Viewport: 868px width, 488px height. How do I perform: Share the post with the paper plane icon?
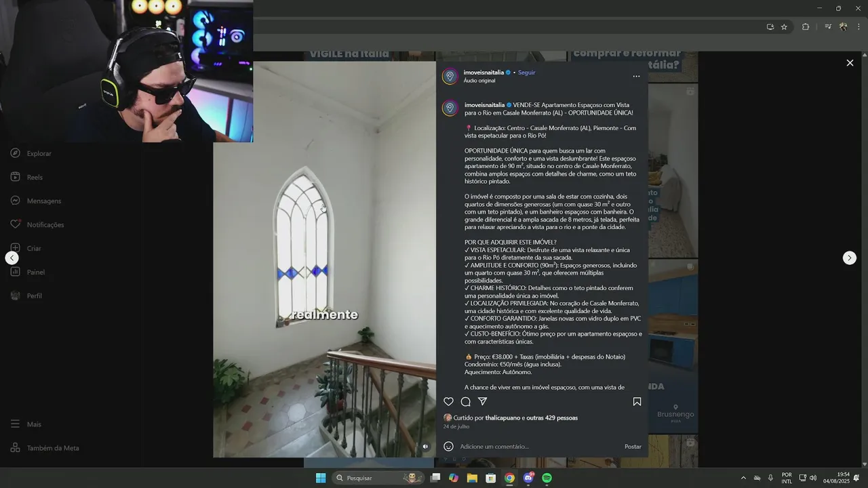[x=483, y=401]
